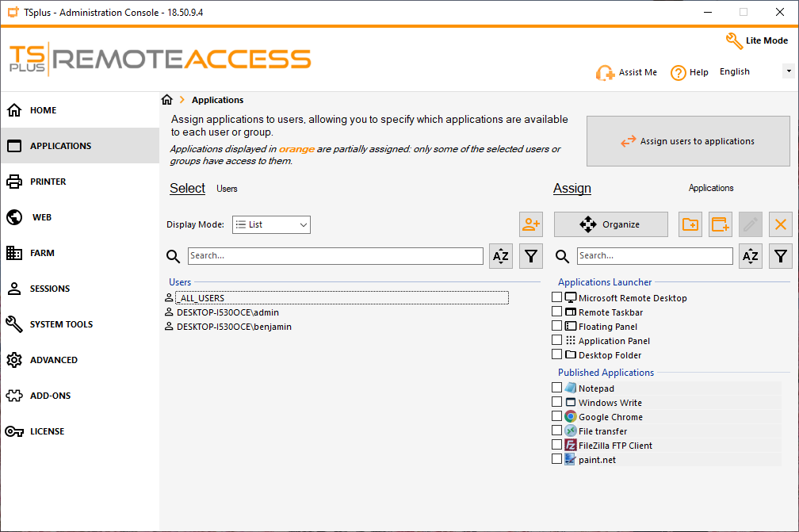
Task: Sort users alphabetically with A-Z button
Action: (x=501, y=256)
